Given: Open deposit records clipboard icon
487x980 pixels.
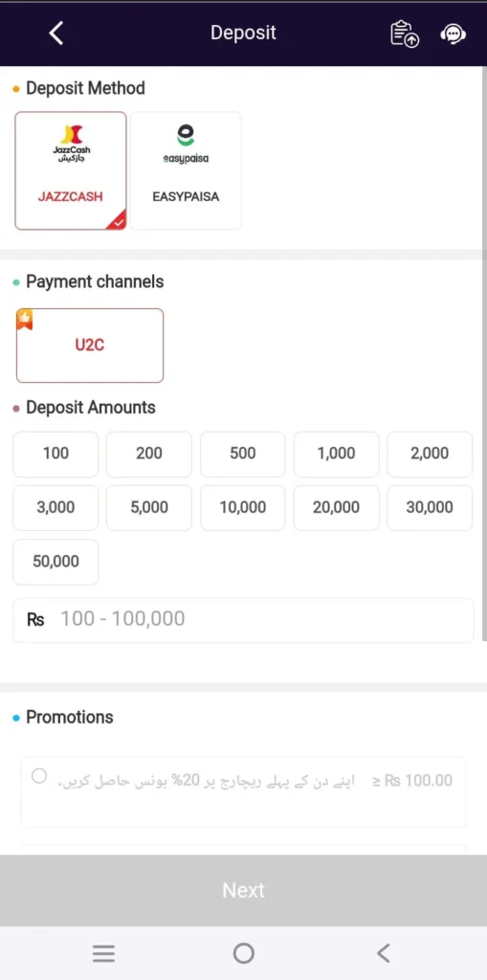Looking at the screenshot, I should click(x=405, y=33).
